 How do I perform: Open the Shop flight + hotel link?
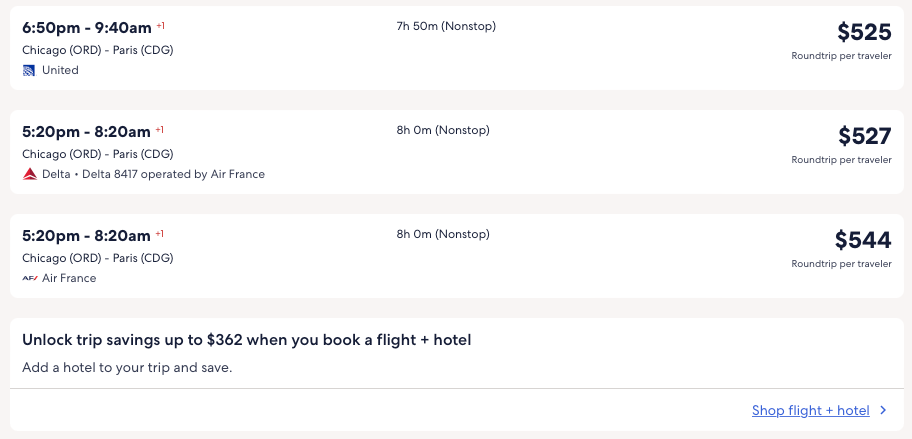point(810,411)
